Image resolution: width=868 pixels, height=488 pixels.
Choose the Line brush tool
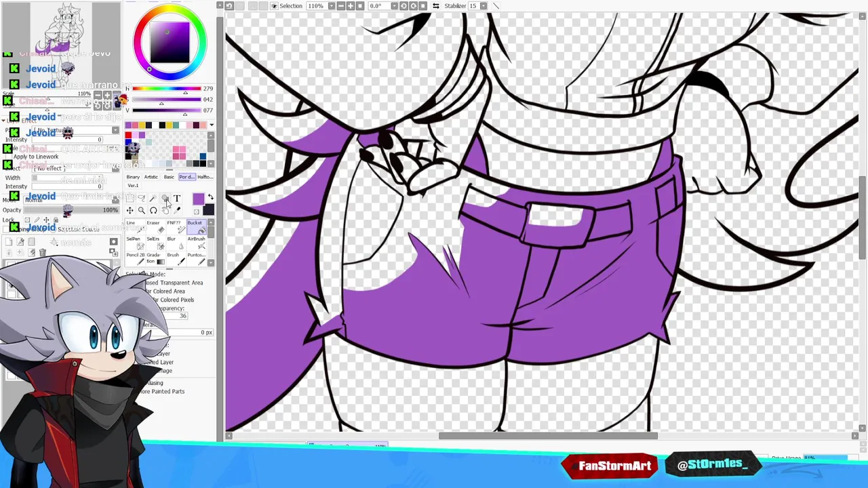pyautogui.click(x=135, y=226)
